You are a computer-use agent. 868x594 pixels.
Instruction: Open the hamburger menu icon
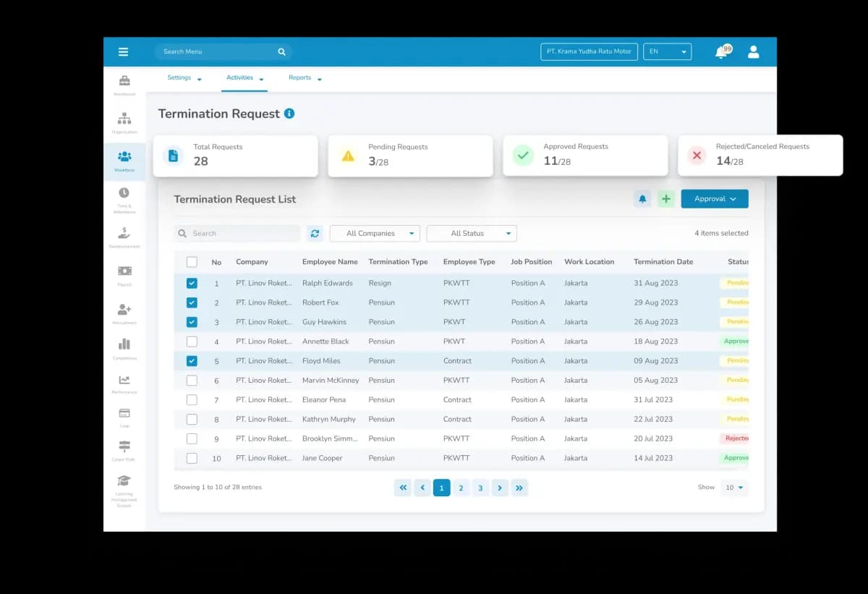click(x=123, y=51)
